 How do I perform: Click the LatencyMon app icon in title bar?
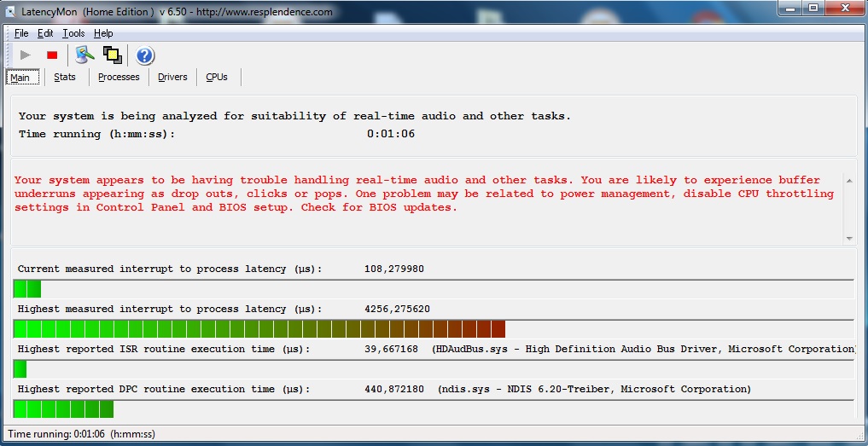pos(9,11)
